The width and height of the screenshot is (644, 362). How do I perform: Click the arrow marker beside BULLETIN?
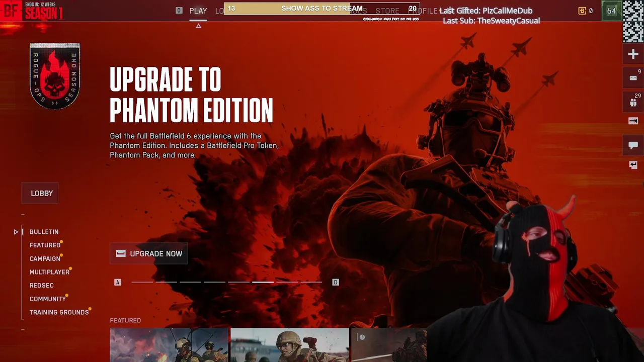(16, 232)
